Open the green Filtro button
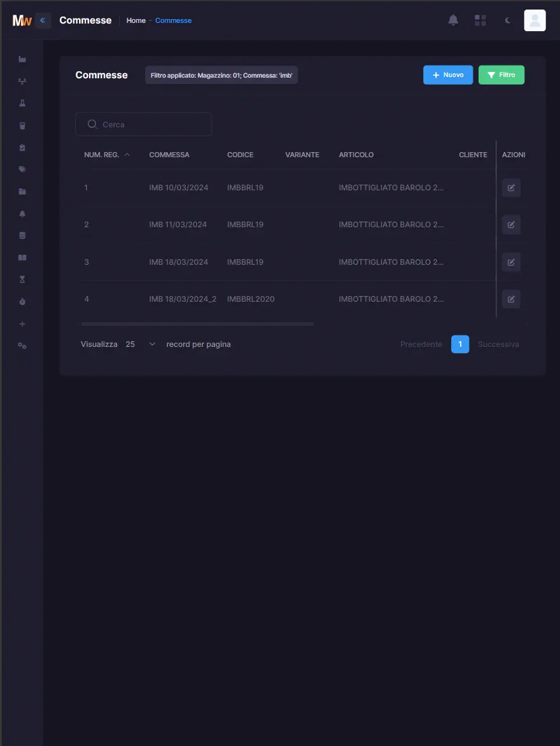560x746 pixels. point(501,74)
